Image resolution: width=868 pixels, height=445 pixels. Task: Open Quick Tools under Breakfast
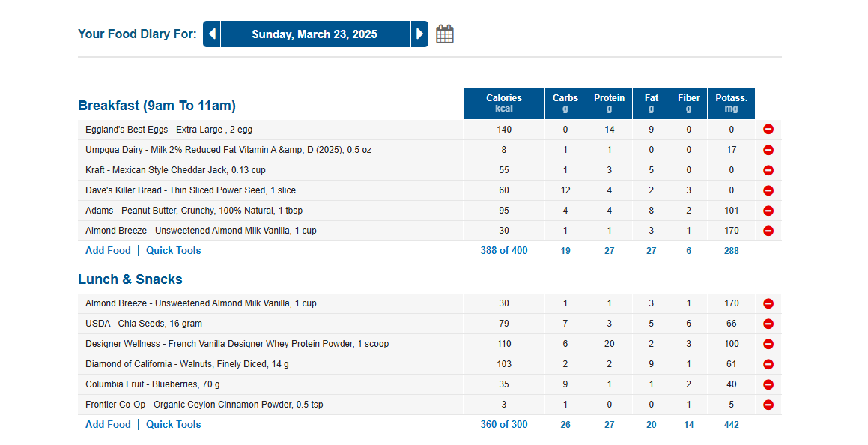tap(173, 251)
